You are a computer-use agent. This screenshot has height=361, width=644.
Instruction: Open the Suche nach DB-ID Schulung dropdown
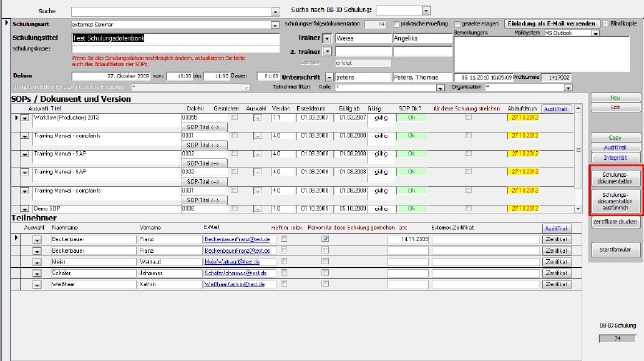pos(426,11)
